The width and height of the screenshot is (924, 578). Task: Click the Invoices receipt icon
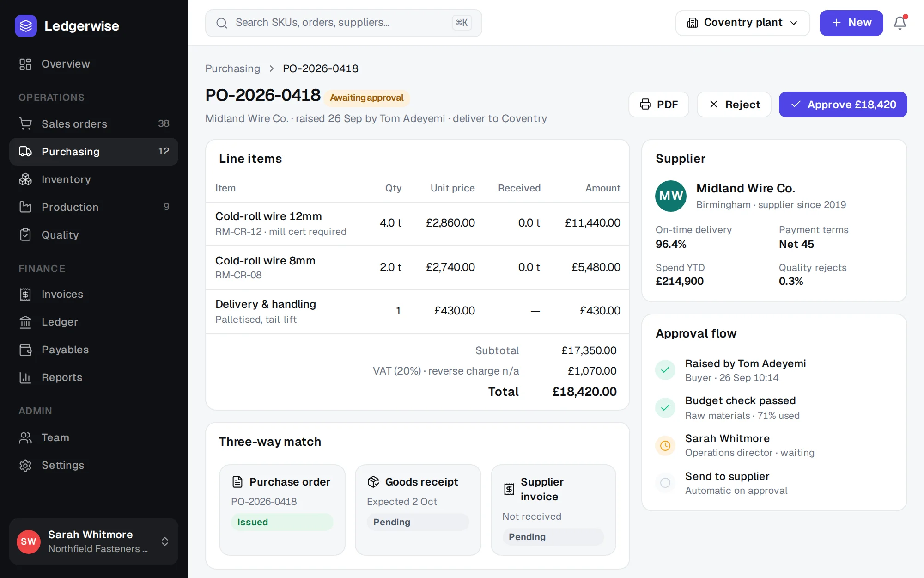25,294
